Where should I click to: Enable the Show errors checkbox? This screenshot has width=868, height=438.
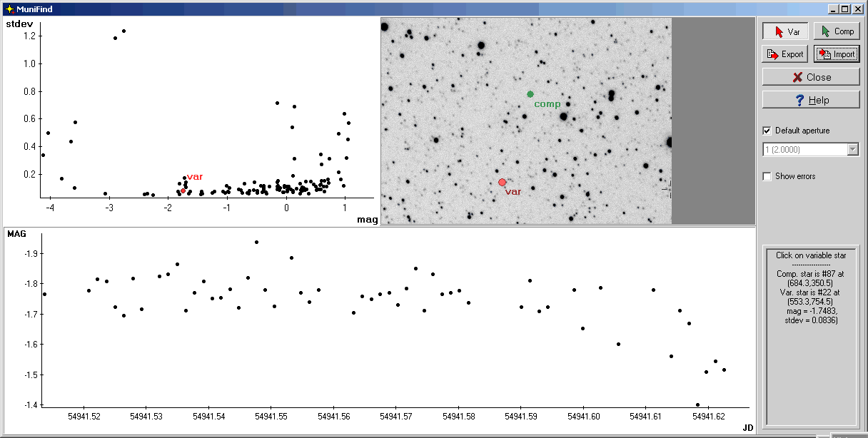(x=767, y=176)
